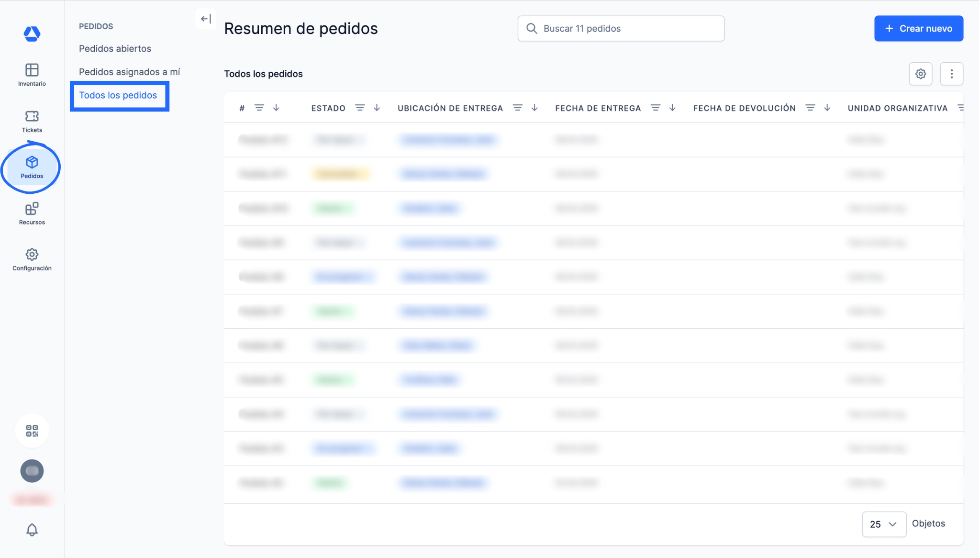Open the Recursos sidebar icon
Screen dimensions: 980x558
point(32,213)
